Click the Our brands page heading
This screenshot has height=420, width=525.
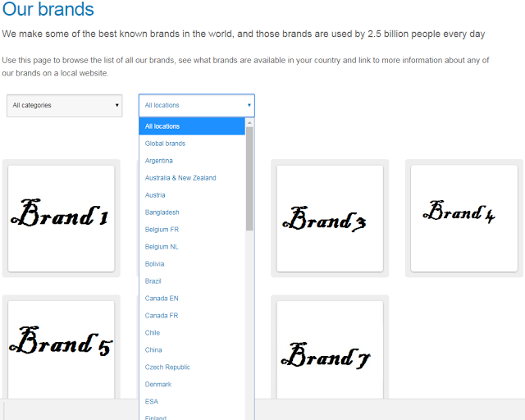click(48, 9)
